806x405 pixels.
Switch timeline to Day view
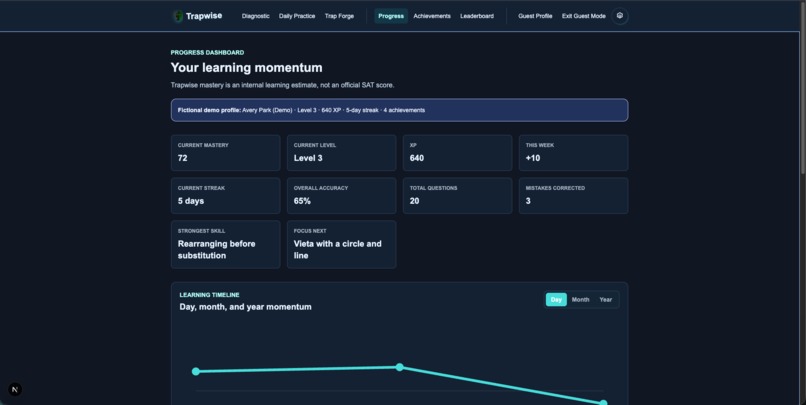[x=556, y=300]
